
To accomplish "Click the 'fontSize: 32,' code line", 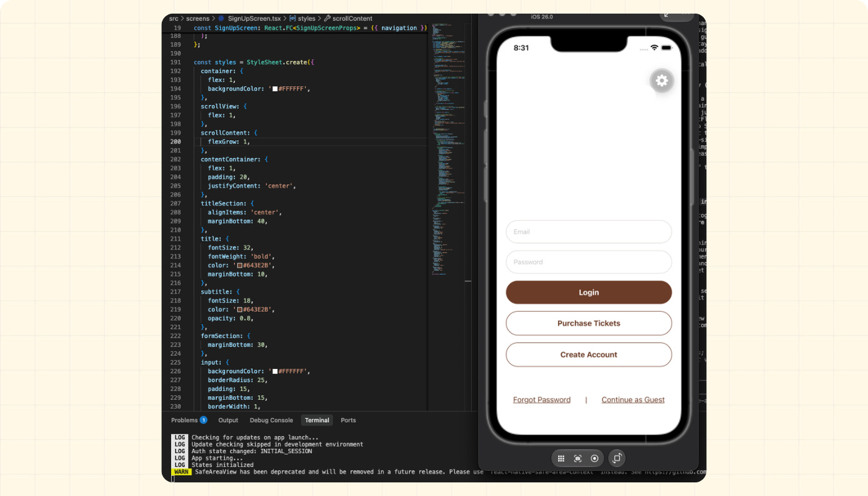I will [x=231, y=248].
